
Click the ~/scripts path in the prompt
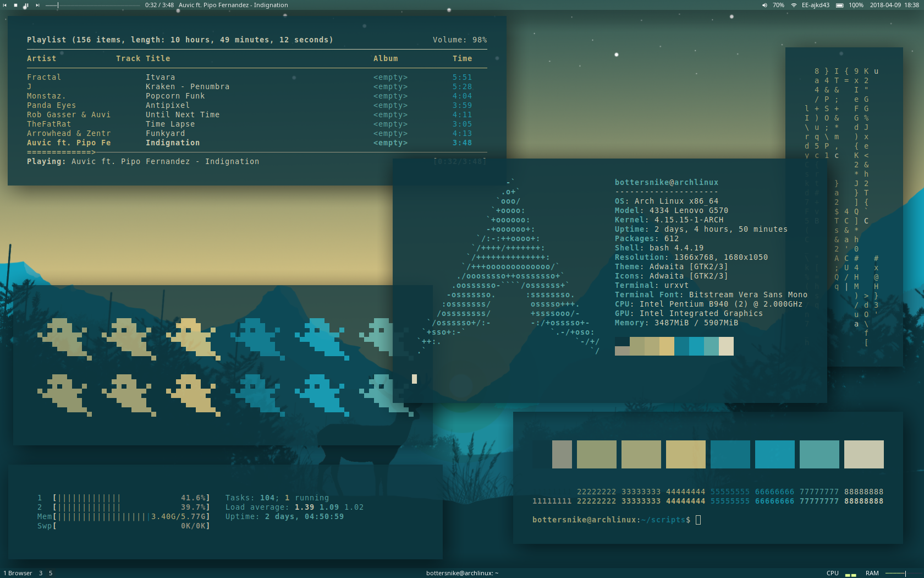click(x=663, y=520)
